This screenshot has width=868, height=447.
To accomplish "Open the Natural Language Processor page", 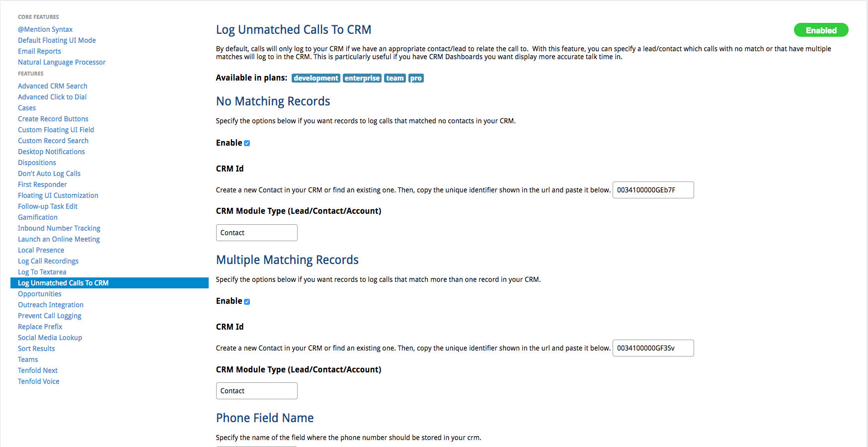I will click(61, 62).
